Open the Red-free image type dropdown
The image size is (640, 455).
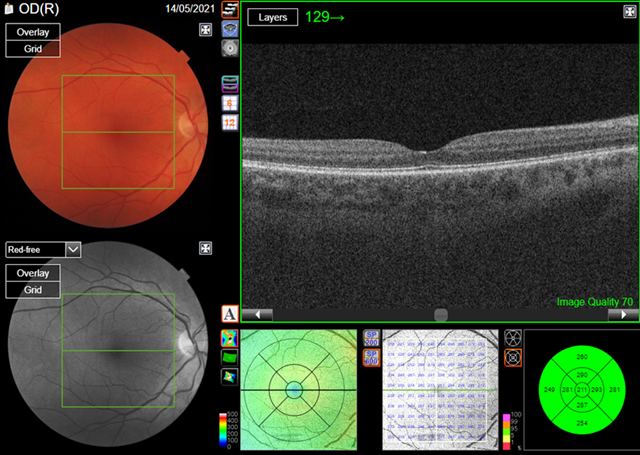tap(72, 249)
